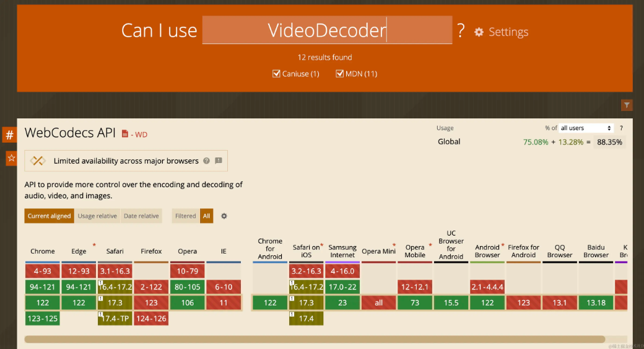Click the Opera column header

[x=187, y=251]
